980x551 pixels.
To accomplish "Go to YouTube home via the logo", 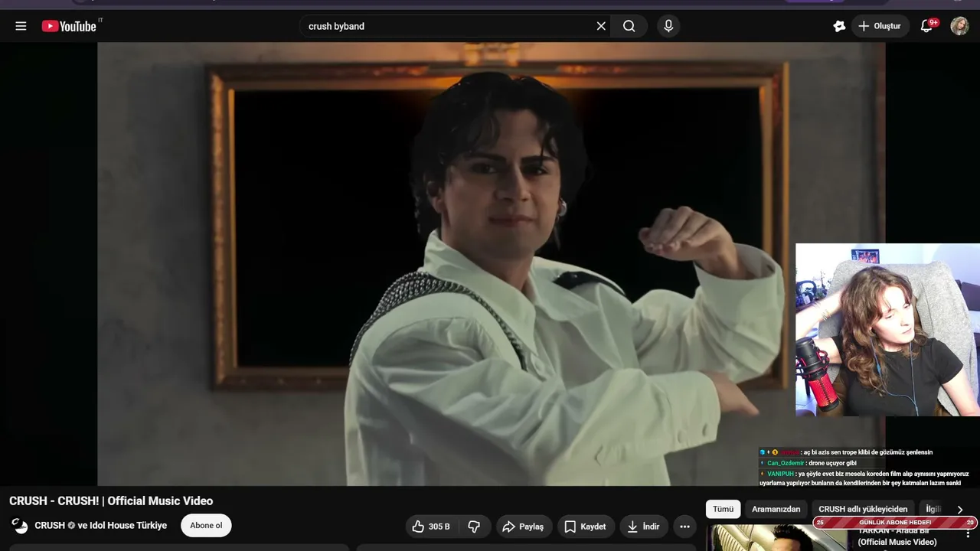I will click(x=69, y=26).
